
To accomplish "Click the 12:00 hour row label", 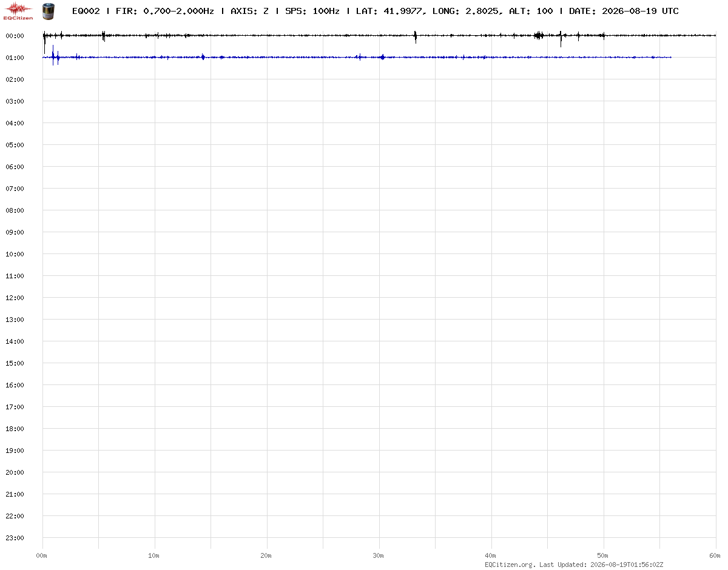I will pyautogui.click(x=14, y=298).
